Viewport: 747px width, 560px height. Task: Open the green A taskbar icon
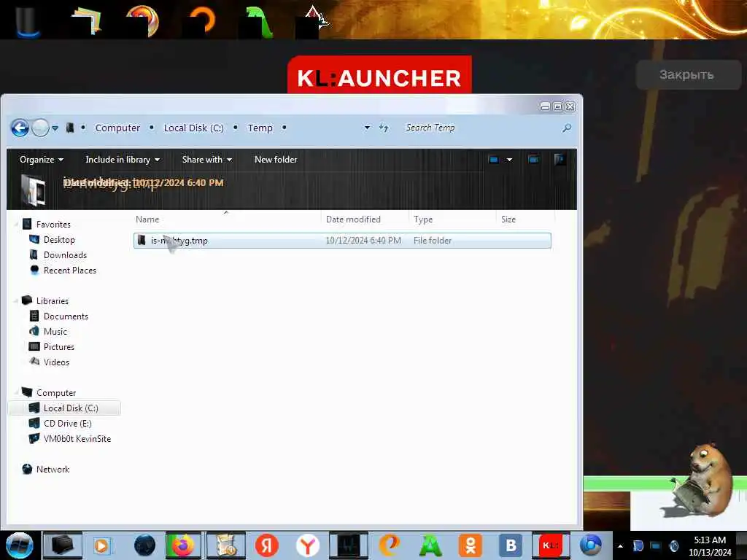430,545
